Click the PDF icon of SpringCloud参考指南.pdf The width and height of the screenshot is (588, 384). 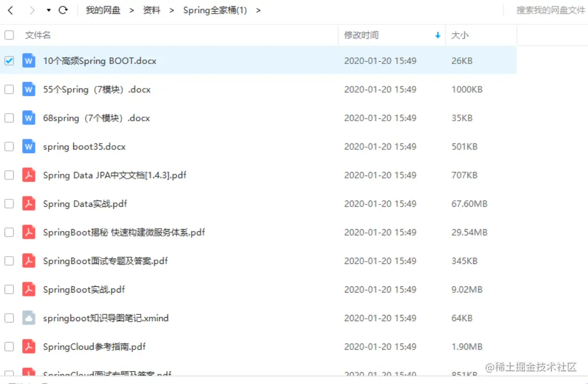(29, 346)
